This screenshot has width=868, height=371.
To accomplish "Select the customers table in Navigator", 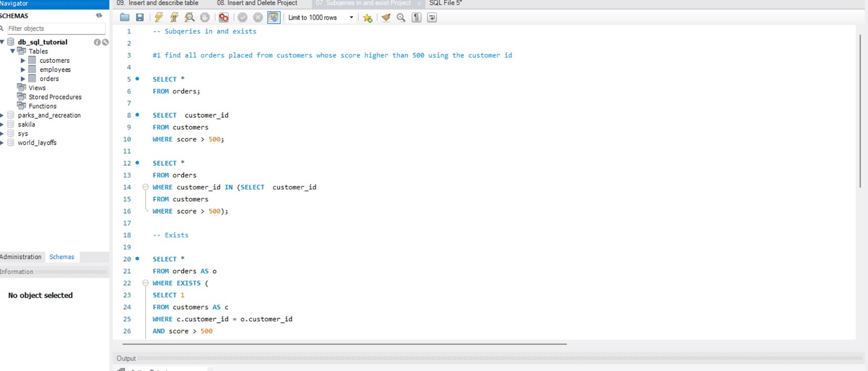I will 54,61.
